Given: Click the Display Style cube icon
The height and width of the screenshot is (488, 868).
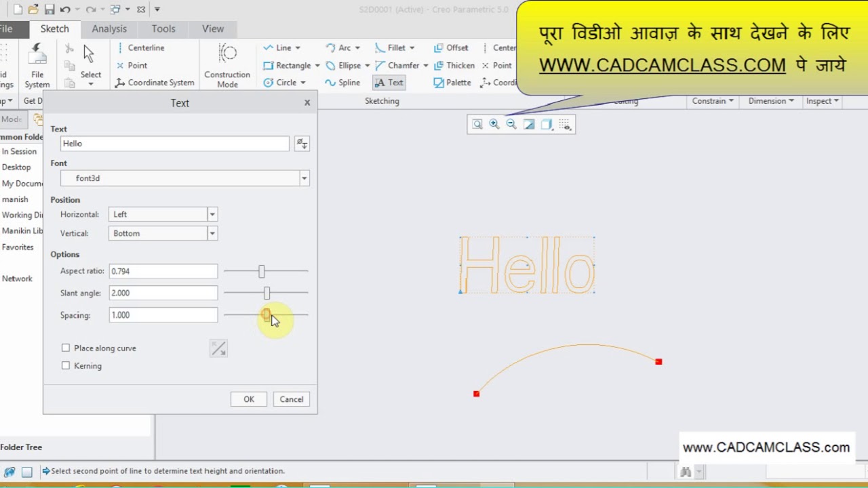Looking at the screenshot, I should pos(547,124).
